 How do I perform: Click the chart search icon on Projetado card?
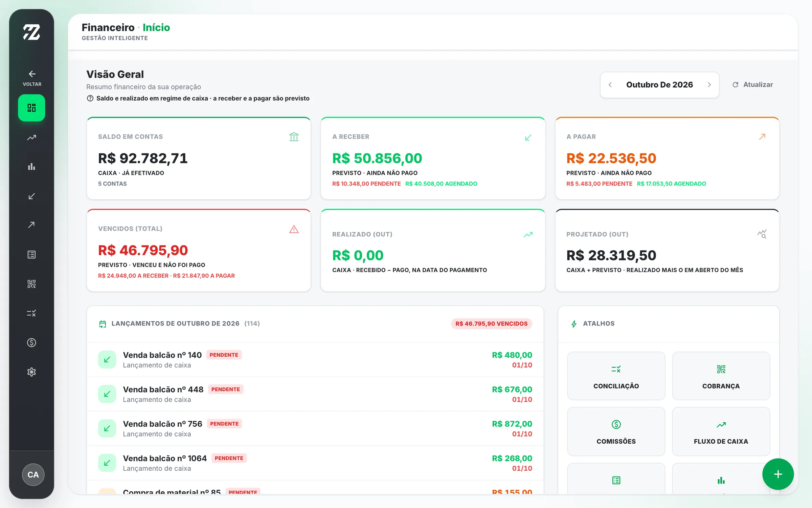762,234
